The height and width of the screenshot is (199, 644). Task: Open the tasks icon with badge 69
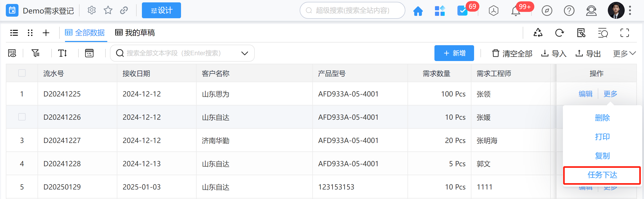pos(462,11)
